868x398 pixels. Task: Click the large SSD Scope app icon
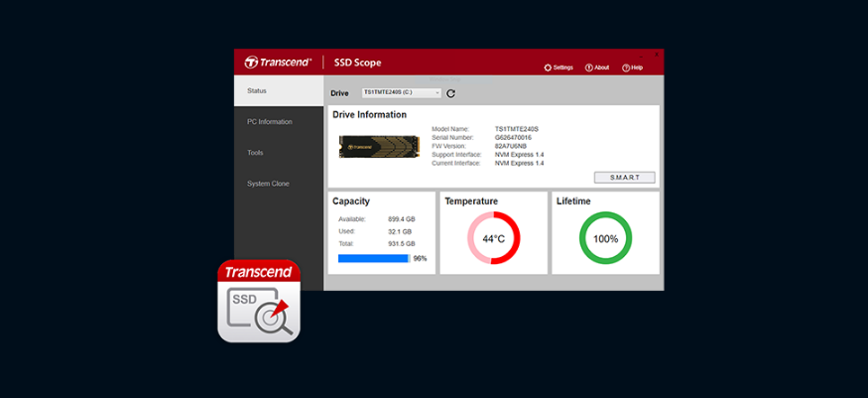pyautogui.click(x=258, y=302)
